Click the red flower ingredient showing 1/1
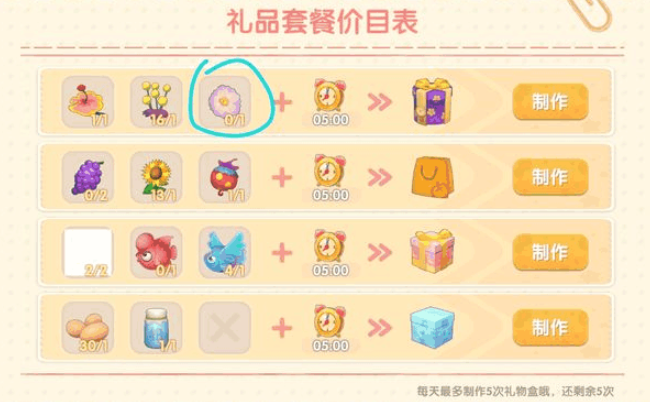 (x=87, y=102)
